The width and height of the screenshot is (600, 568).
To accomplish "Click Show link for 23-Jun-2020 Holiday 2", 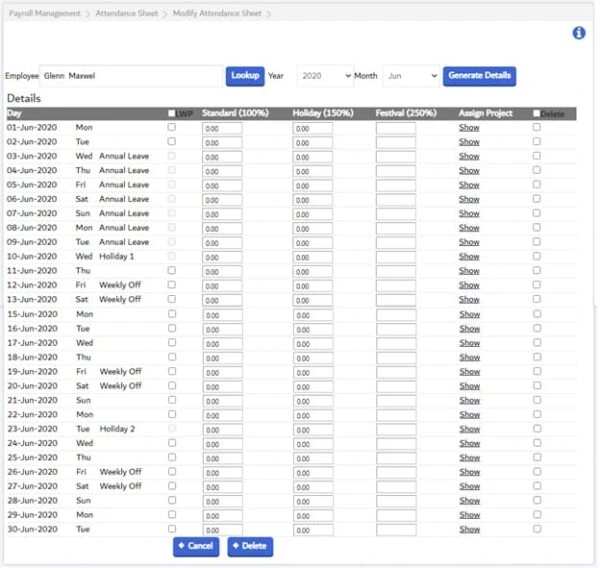I will 470,429.
